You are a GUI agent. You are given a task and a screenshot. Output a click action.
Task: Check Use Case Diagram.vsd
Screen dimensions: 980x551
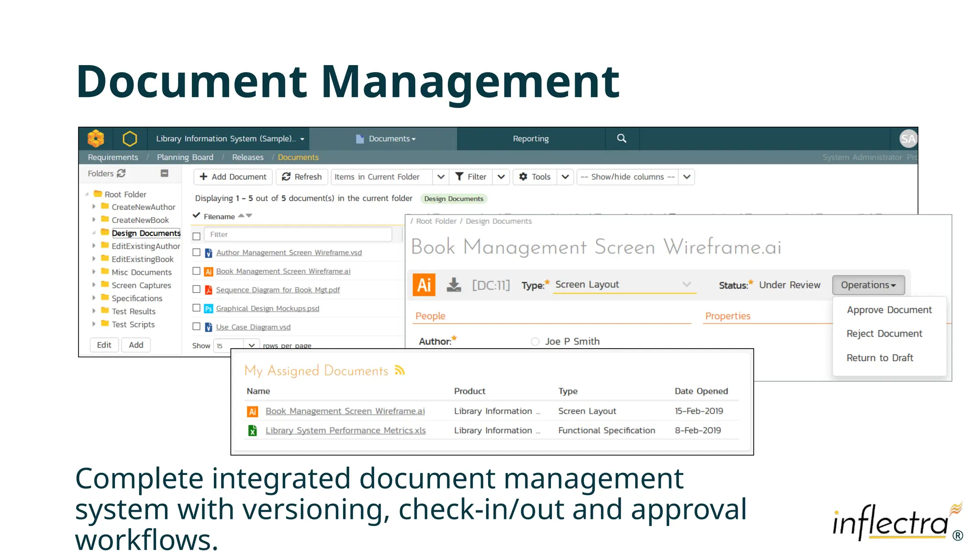click(x=196, y=326)
